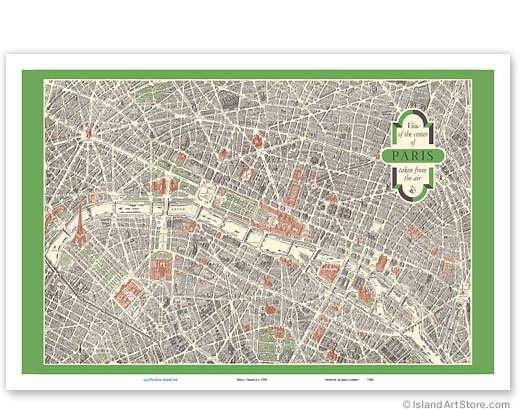This screenshot has height=409, width=520.
Task: Click the IslandArtStore.com copyright watermark
Action: (x=456, y=404)
